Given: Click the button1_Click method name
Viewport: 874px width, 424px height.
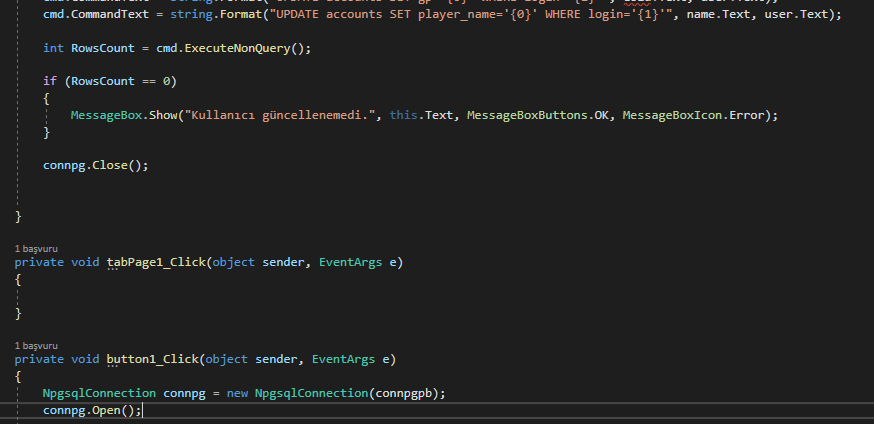Looking at the screenshot, I should pos(153,359).
